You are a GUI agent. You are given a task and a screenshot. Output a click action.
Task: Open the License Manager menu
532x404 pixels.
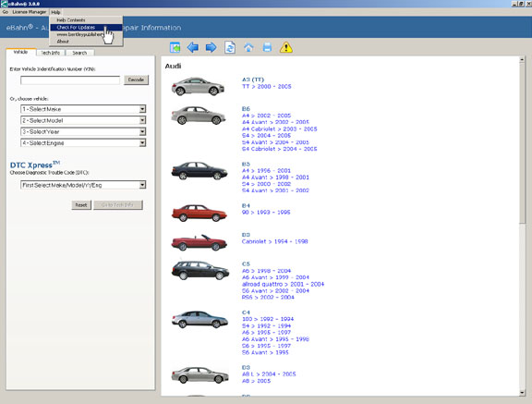pos(30,12)
